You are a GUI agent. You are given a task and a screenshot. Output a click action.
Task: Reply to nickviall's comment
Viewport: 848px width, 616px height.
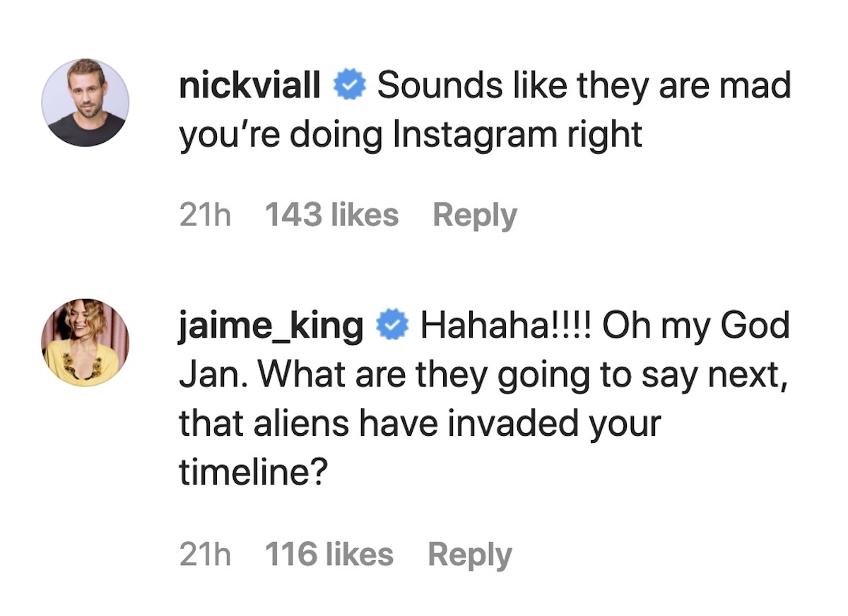475,214
